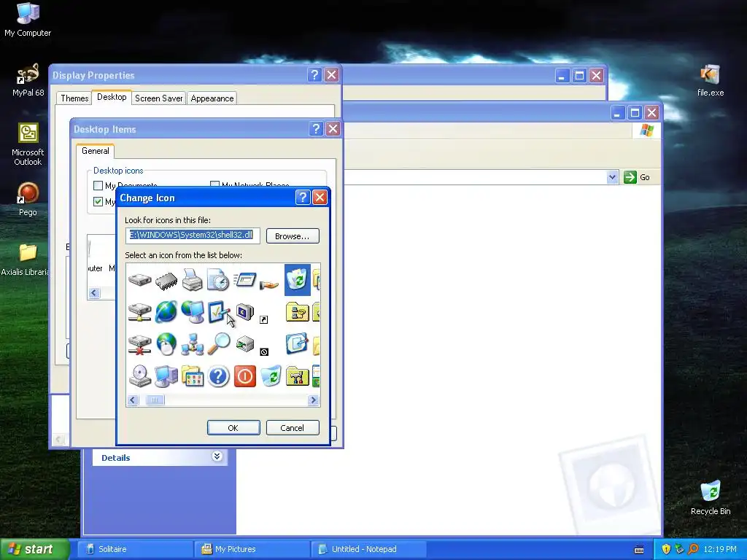Screen dimensions: 747x560
Task: Select the sharing hand icon
Action: [x=269, y=284]
